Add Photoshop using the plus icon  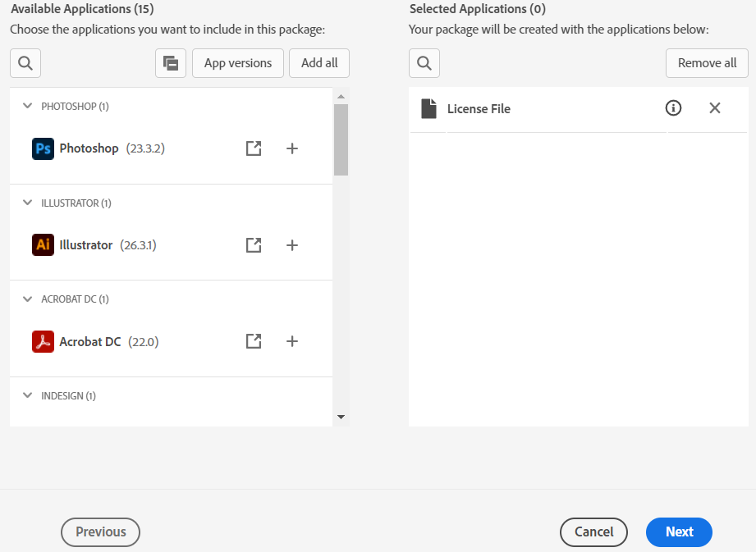click(292, 148)
